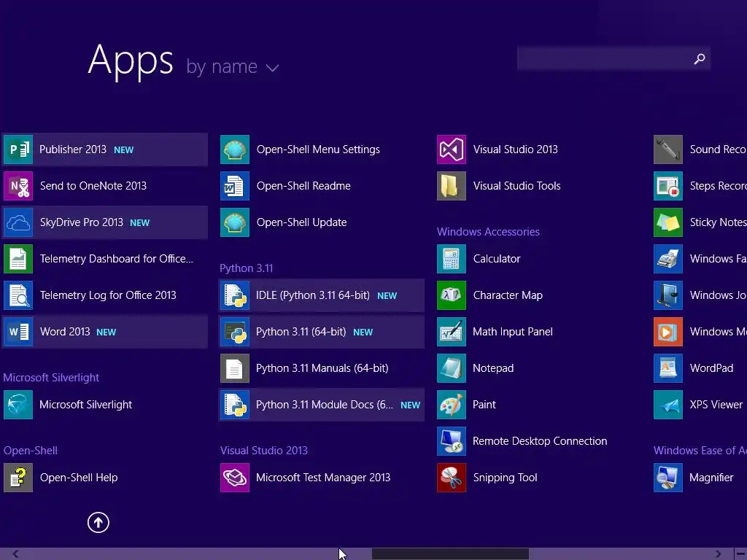Viewport: 747px width, 560px height.
Task: Open the Publisher 2013 icon
Action: [x=18, y=149]
